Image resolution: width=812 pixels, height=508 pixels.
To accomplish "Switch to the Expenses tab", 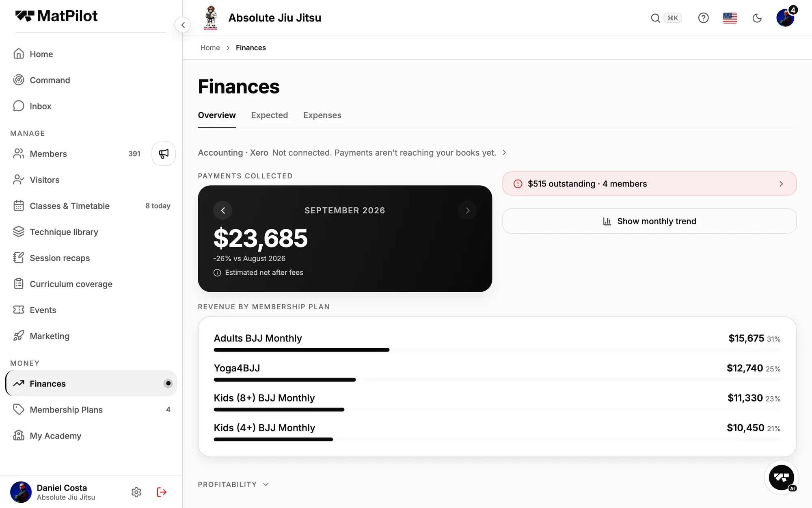I will [x=322, y=115].
